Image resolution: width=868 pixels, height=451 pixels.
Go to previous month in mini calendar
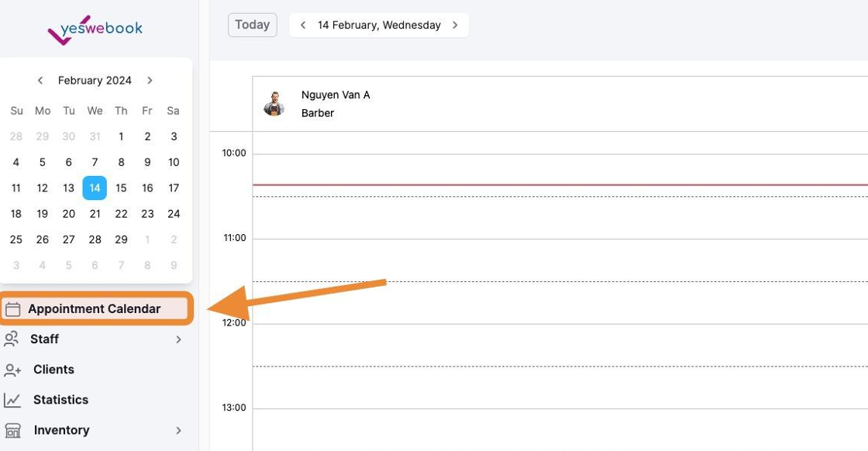point(40,81)
